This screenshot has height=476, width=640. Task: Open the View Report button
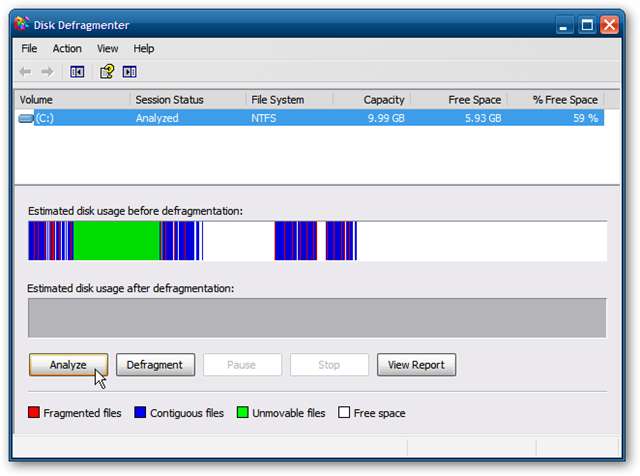click(416, 365)
